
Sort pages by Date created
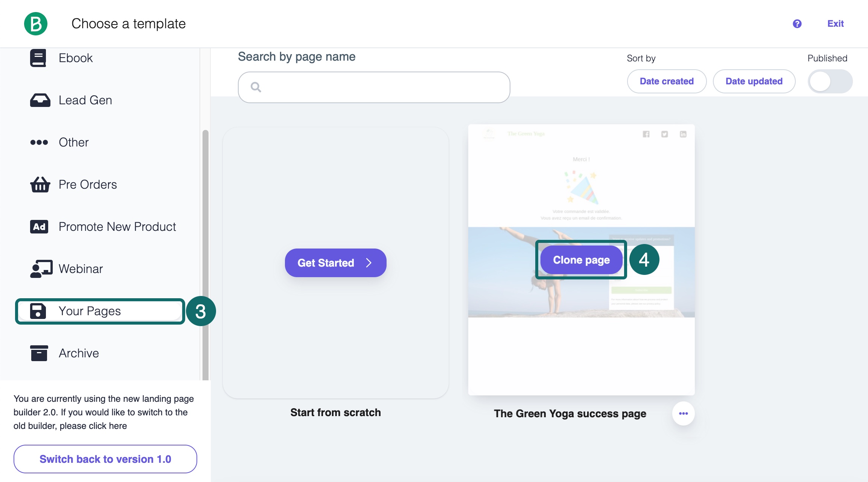pyautogui.click(x=667, y=81)
